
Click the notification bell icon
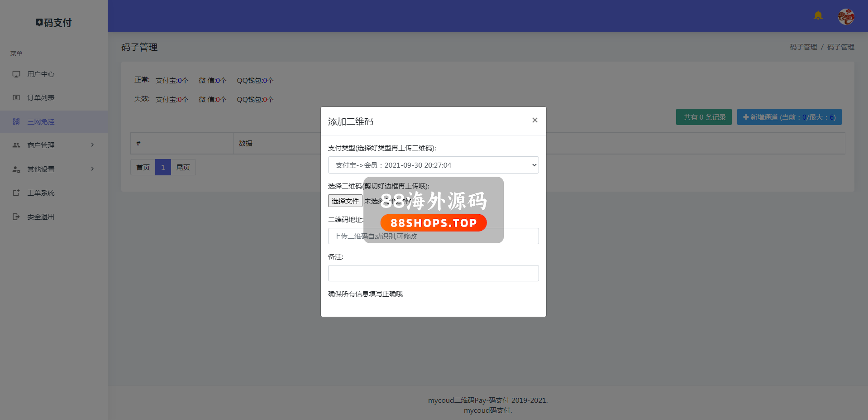click(x=818, y=16)
